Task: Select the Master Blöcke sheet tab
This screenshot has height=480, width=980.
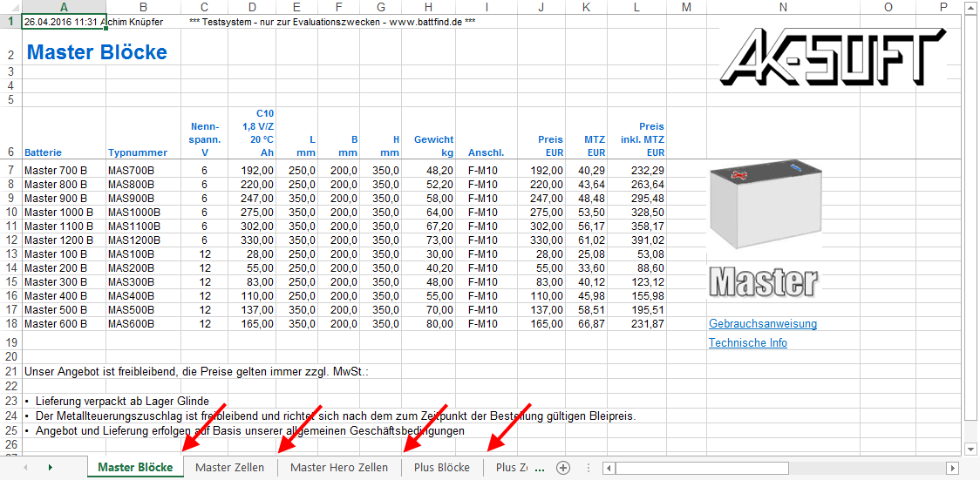Action: click(x=136, y=468)
